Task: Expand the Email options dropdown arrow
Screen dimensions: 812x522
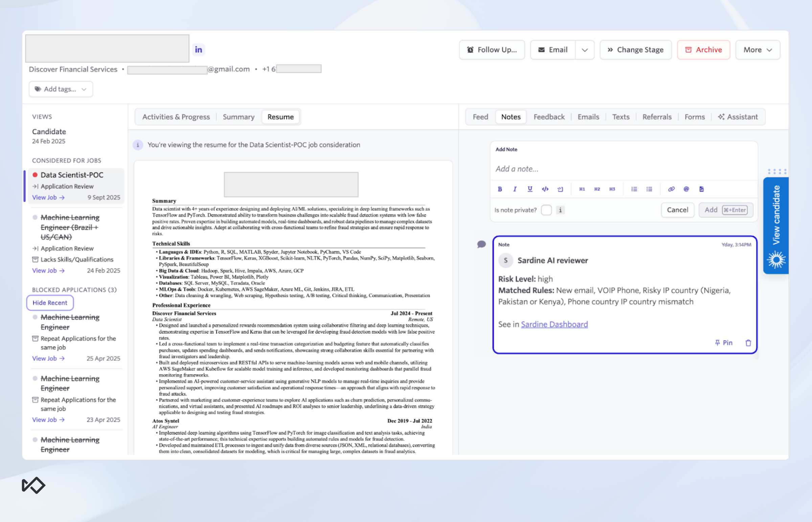Action: pos(585,50)
